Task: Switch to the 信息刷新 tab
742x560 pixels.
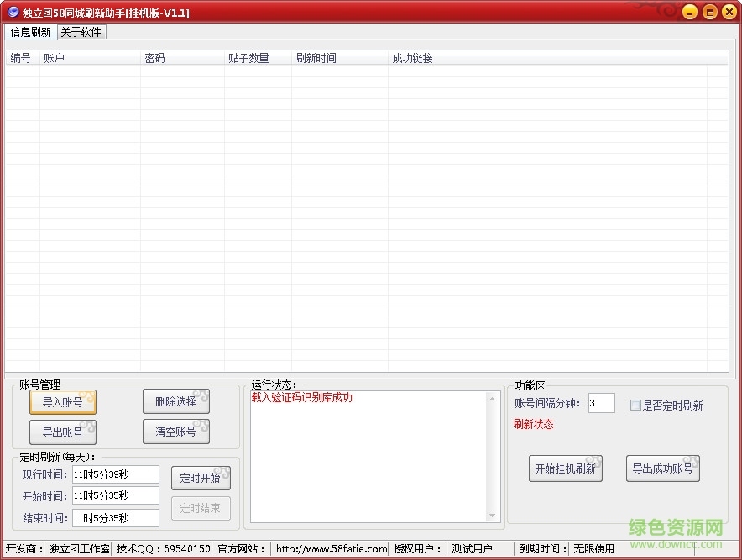Action: point(29,31)
